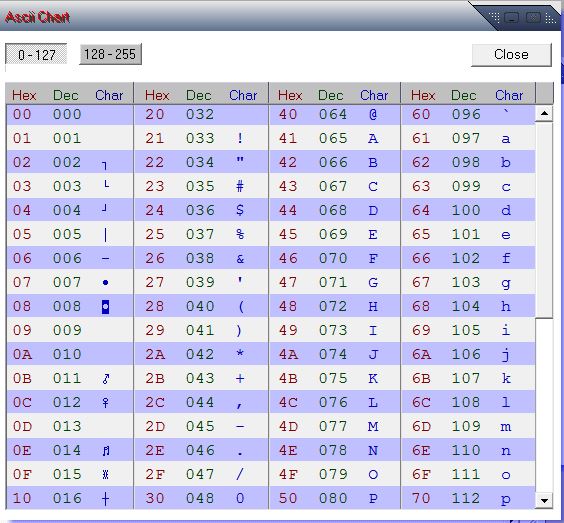Image resolution: width=564 pixels, height=523 pixels.
Task: Click hex cell 6A
Action: coord(422,355)
